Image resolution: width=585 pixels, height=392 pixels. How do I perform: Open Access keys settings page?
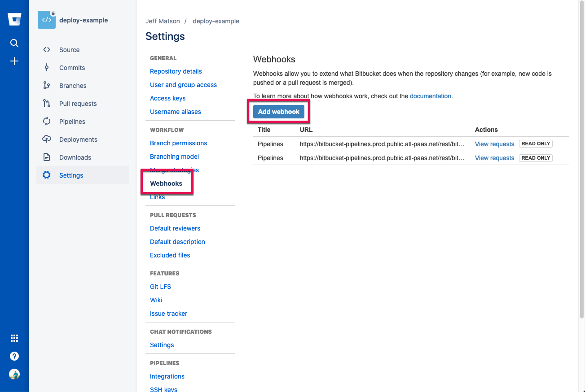[167, 98]
